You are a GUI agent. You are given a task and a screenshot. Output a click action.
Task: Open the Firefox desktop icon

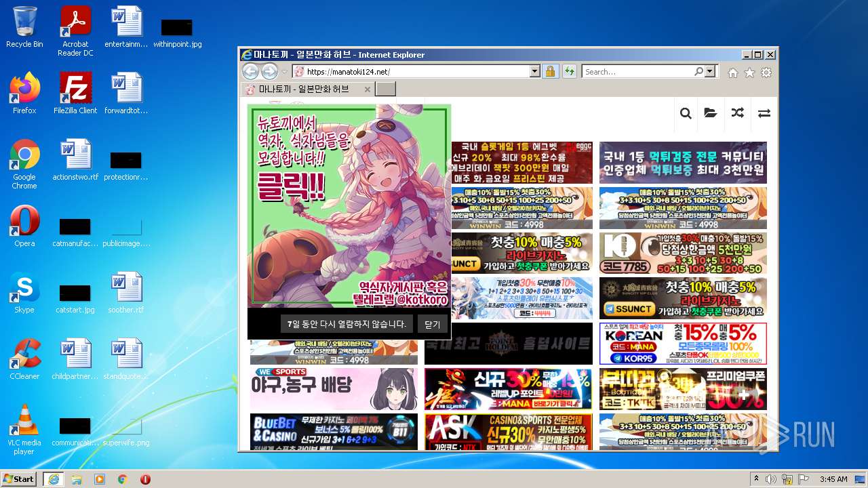click(24, 94)
